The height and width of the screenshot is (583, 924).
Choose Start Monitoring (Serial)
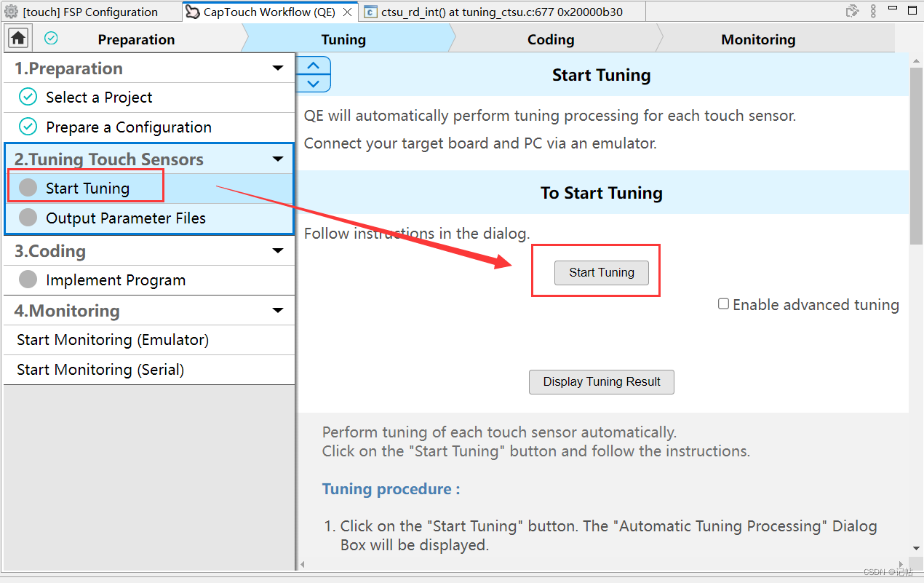[149, 370]
